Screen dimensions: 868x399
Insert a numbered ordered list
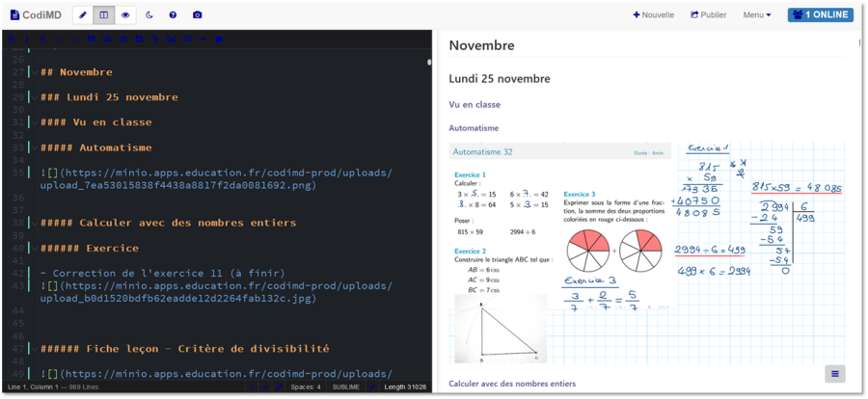point(122,40)
